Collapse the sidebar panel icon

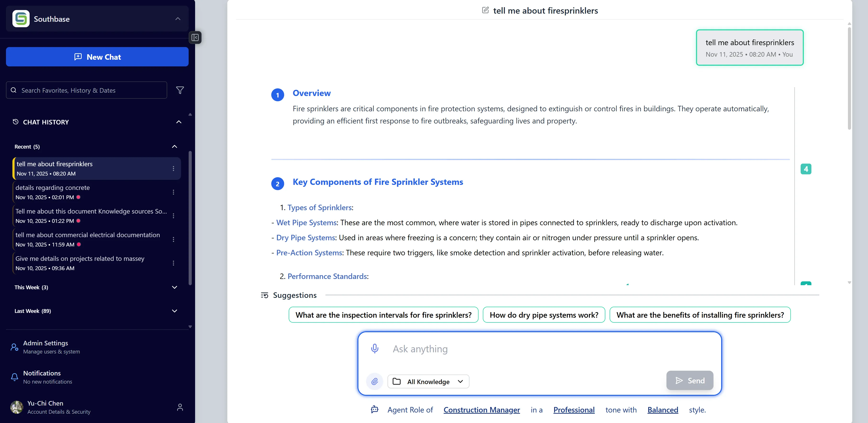point(195,37)
